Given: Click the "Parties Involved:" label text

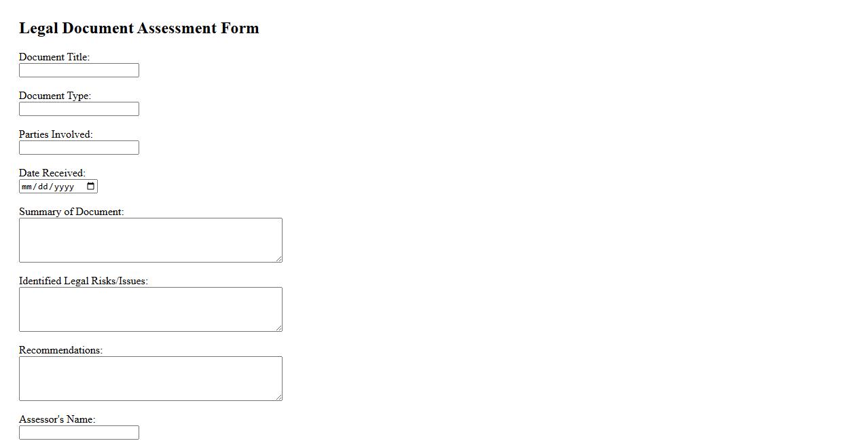Looking at the screenshot, I should click(x=56, y=134).
